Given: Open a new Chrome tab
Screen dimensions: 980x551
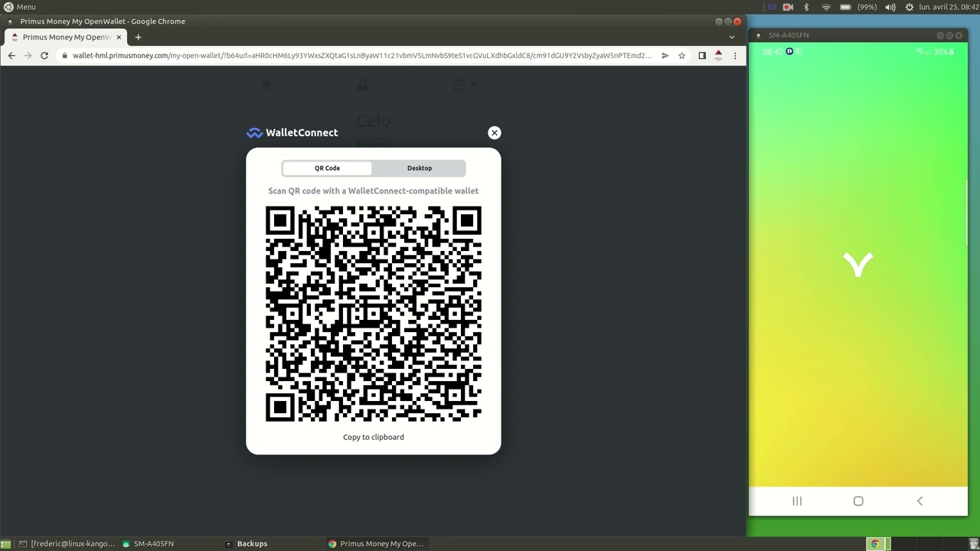Looking at the screenshot, I should pyautogui.click(x=138, y=37).
